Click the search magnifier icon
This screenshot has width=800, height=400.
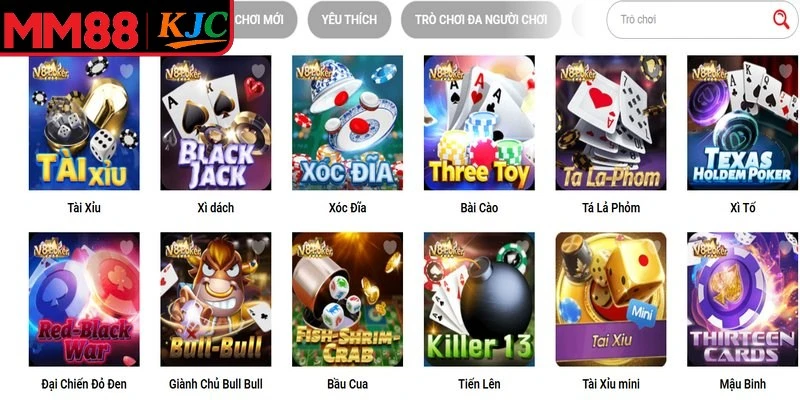(x=781, y=19)
